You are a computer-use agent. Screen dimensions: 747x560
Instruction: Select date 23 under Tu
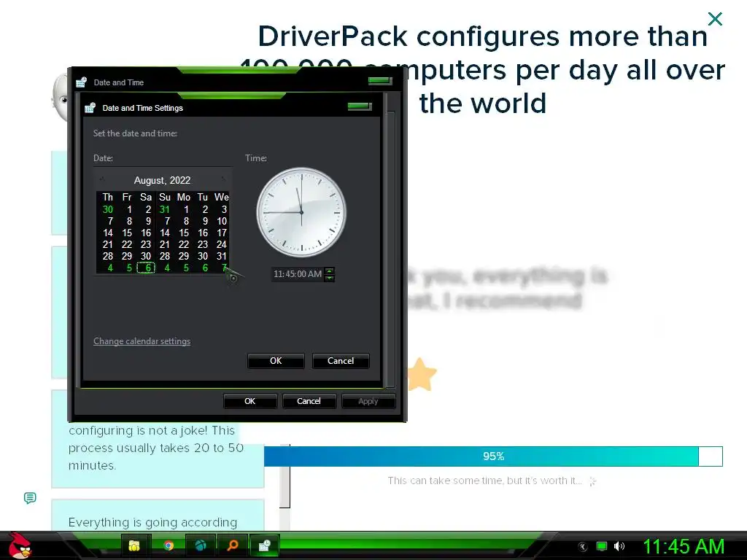203,244
